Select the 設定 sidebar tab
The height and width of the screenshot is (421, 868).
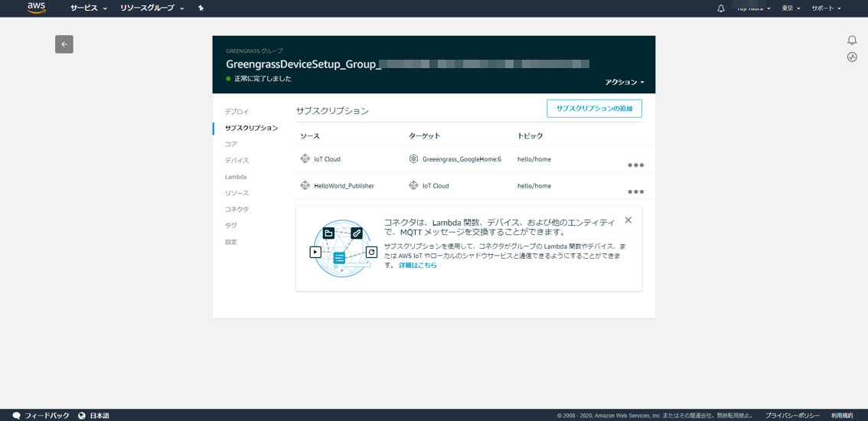tap(230, 242)
